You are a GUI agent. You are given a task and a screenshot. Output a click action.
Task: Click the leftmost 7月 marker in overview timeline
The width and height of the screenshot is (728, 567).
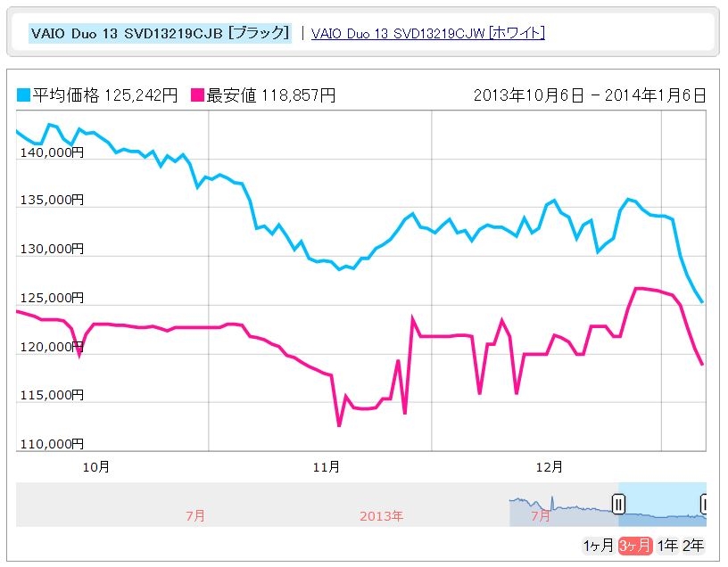tap(195, 515)
